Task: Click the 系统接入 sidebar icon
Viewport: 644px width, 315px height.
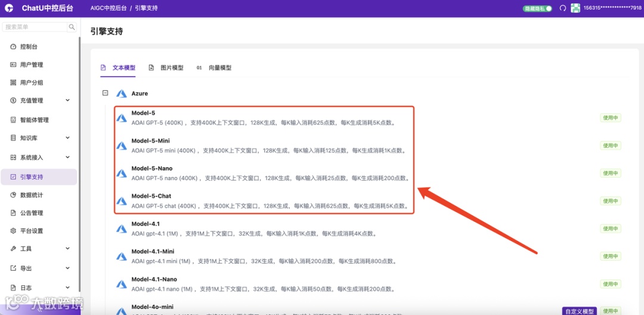Action: pos(13,157)
